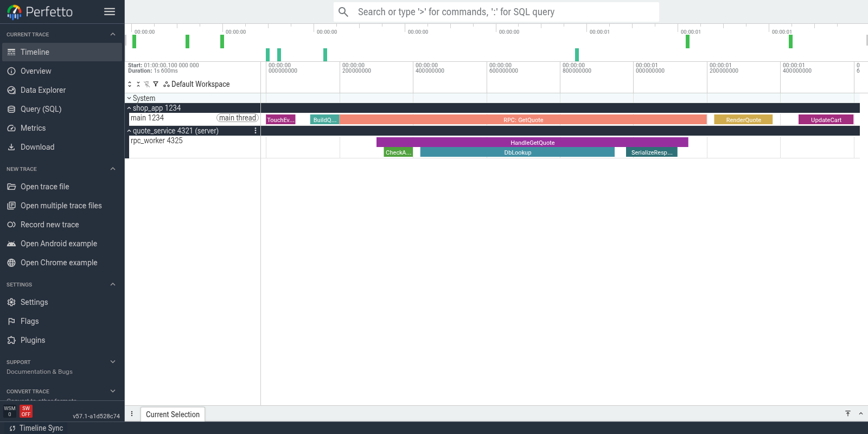The width and height of the screenshot is (868, 434).
Task: Click the Query (SQL) database icon
Action: click(x=11, y=109)
